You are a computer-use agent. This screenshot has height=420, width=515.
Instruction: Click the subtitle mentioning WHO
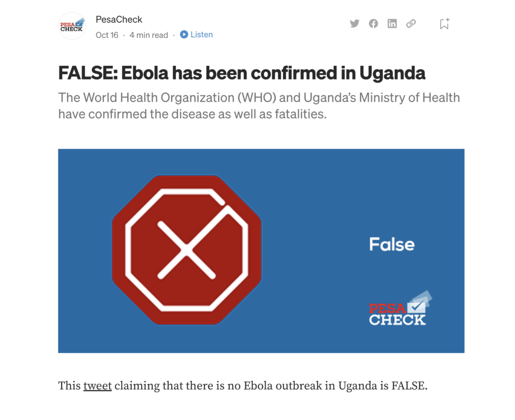tap(259, 106)
